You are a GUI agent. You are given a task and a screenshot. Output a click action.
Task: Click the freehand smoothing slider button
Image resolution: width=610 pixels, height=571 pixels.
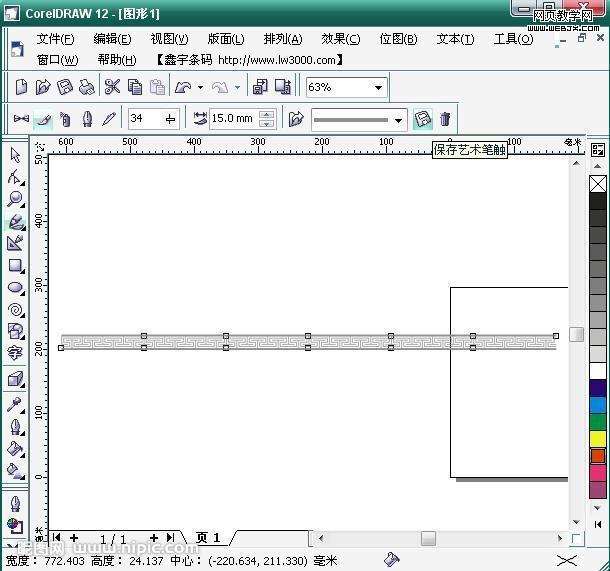tap(170, 119)
